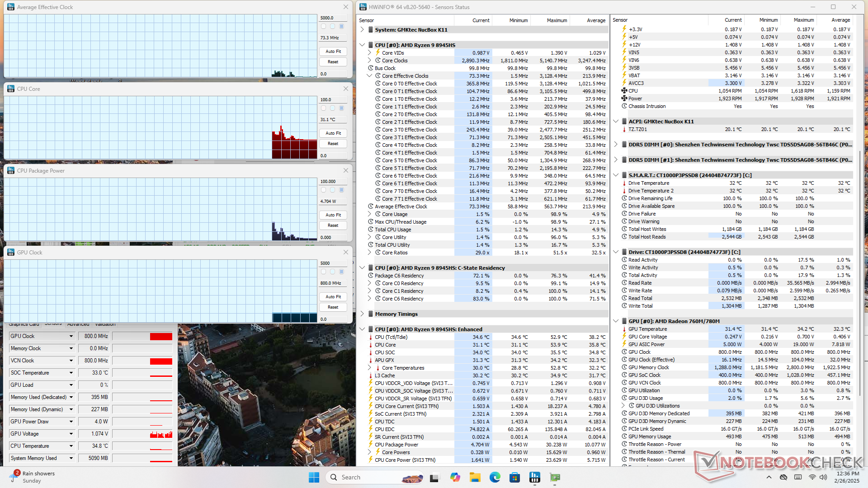Click the light blue color swatch in CPU Core window
Screen dimensions: 868x488
click(x=332, y=108)
